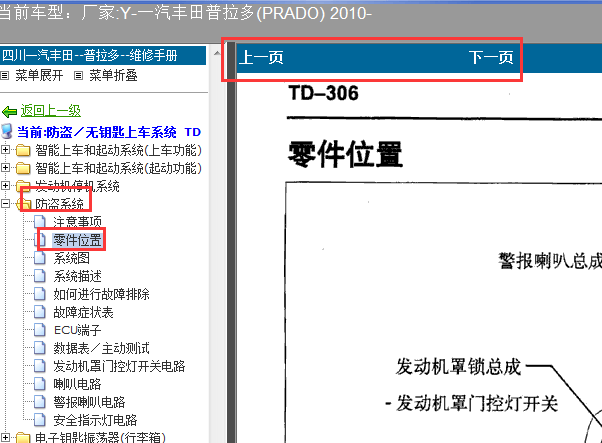Open 系统描述 document

tap(77, 276)
